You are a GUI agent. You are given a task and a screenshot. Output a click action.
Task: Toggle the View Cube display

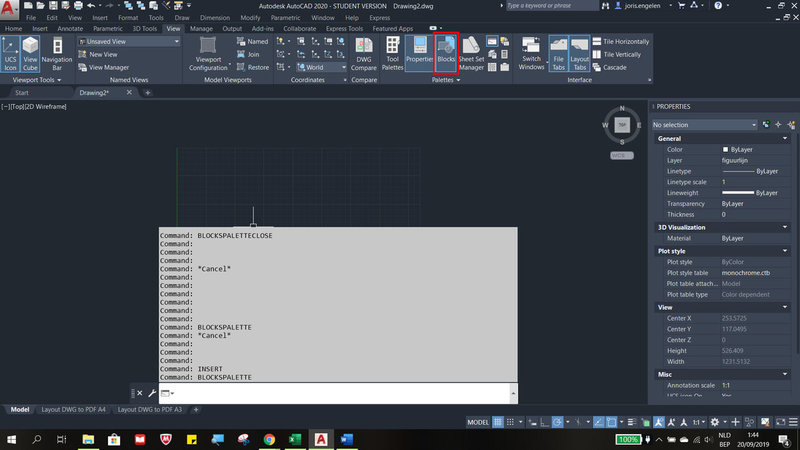pyautogui.click(x=29, y=52)
